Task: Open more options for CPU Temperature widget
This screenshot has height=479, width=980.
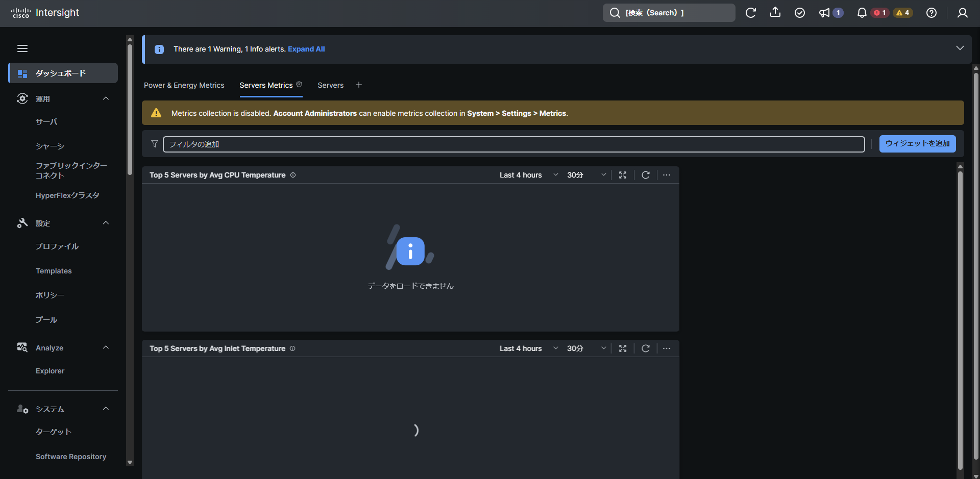Action: (x=667, y=175)
